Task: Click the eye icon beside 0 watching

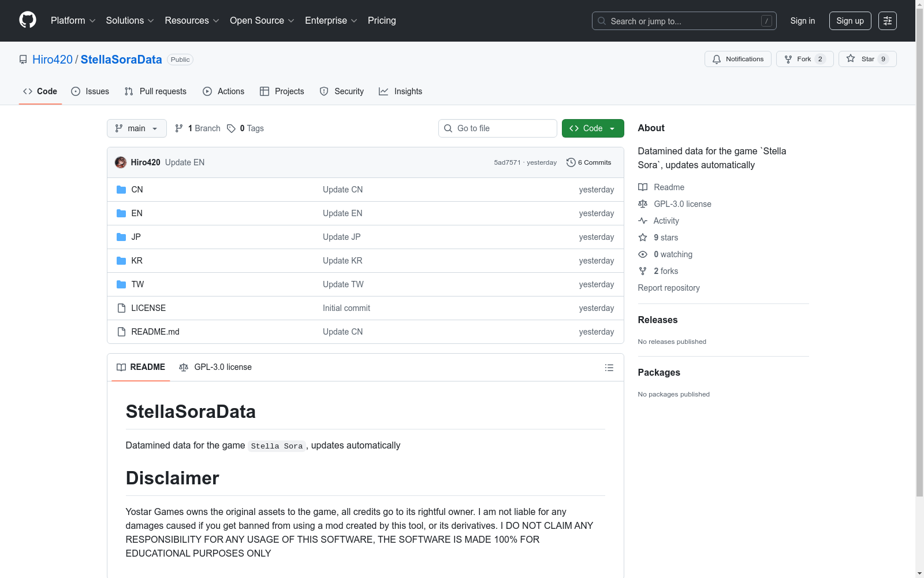Action: click(x=643, y=254)
